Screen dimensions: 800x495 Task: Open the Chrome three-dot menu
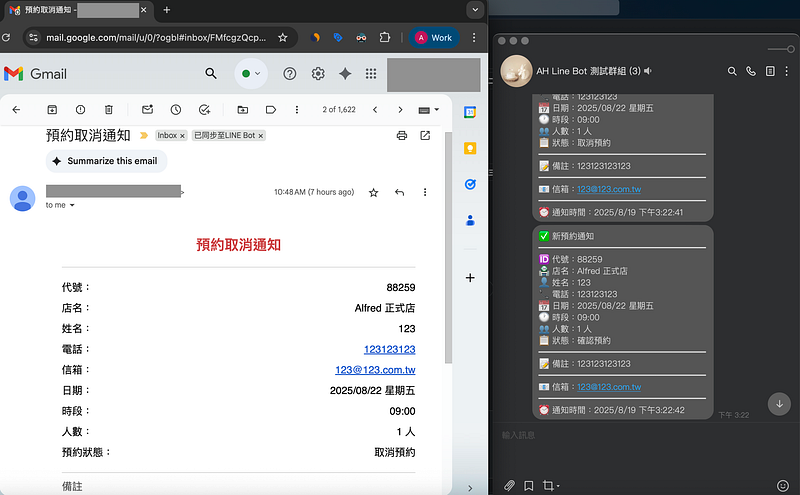(x=474, y=37)
